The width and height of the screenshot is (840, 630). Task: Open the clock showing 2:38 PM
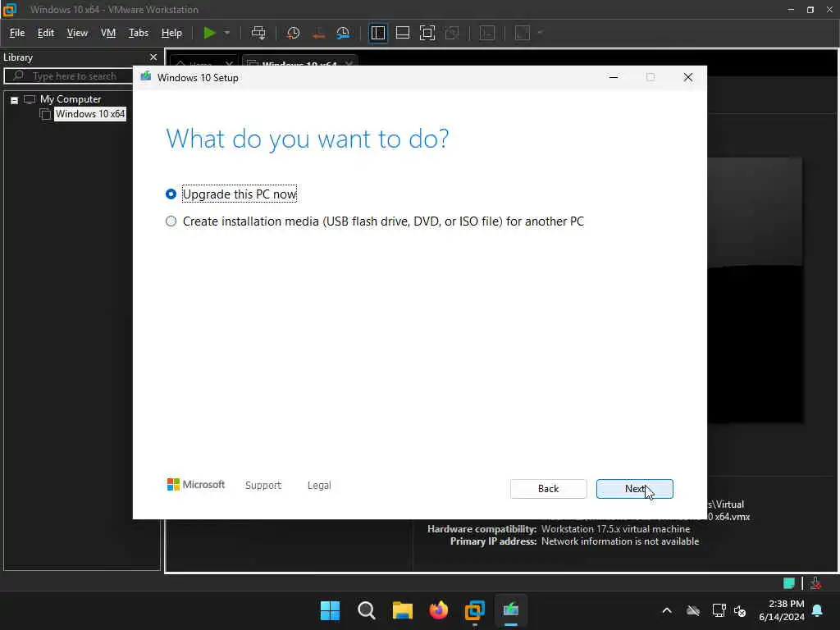point(781,610)
